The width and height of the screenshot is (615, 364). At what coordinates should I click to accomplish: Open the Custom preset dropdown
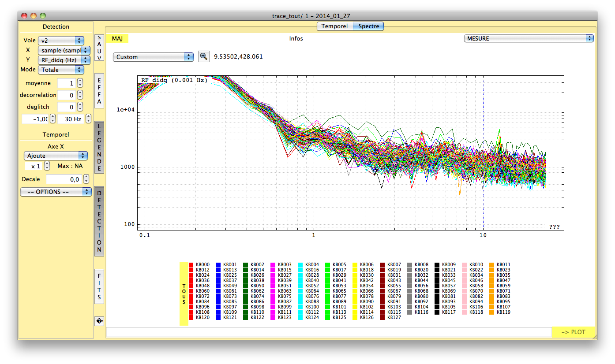coord(153,57)
